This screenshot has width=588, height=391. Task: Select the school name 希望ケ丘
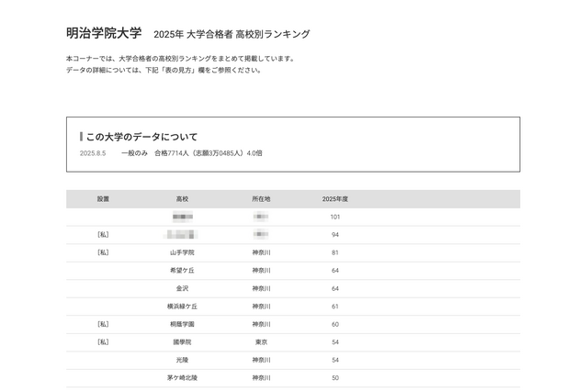click(182, 271)
